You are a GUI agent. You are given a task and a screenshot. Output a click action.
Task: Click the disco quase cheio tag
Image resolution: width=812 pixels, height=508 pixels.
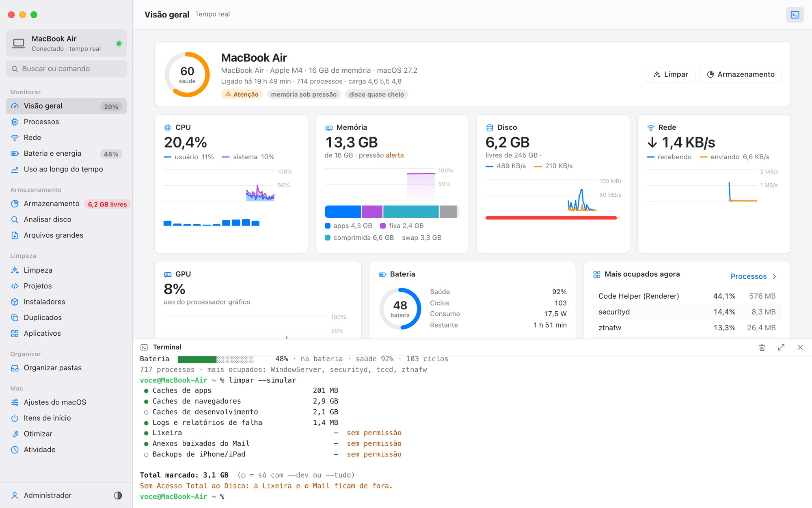click(376, 94)
